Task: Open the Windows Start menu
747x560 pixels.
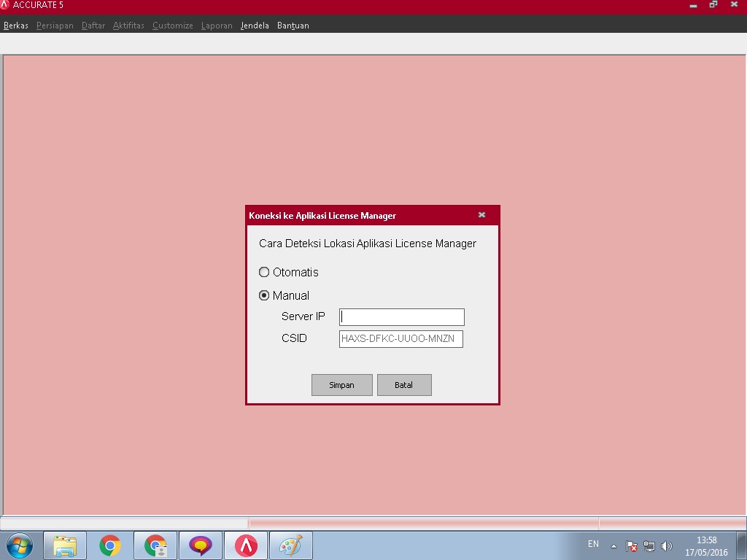Action: [19, 545]
